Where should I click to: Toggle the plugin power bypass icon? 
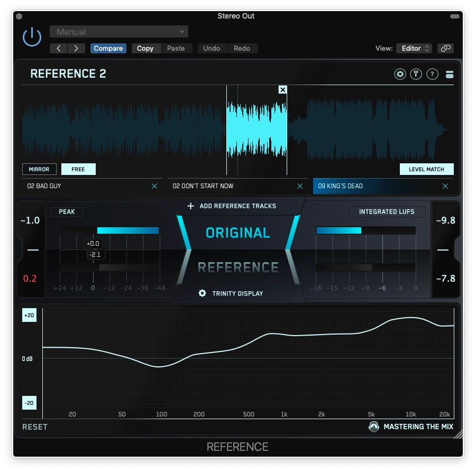(x=32, y=37)
